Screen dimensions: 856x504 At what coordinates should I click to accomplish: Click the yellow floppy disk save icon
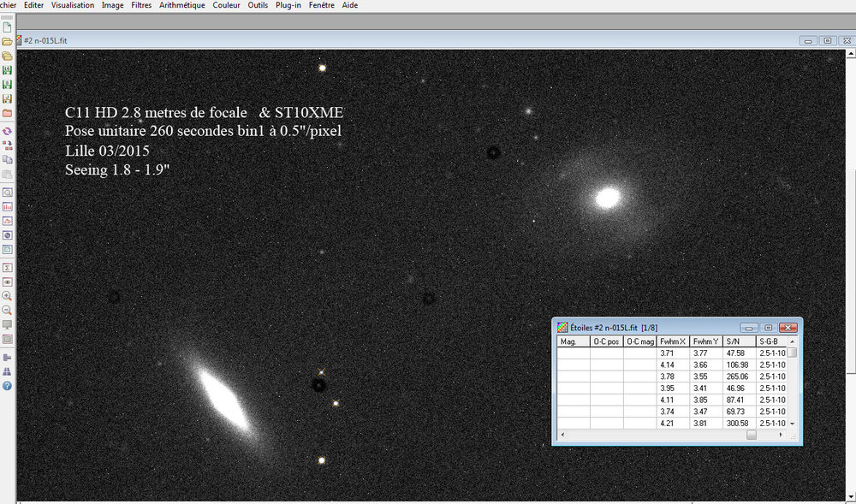pos(7,98)
